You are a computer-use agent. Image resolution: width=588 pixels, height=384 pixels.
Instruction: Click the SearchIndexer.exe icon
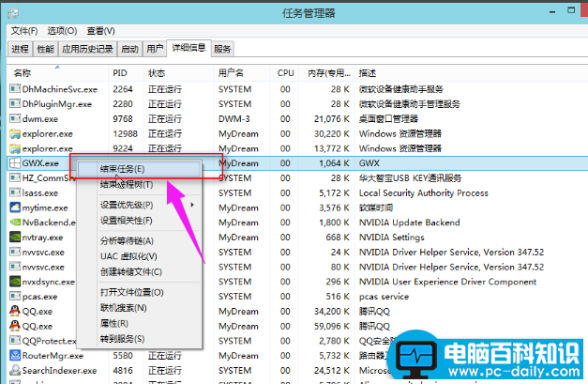coord(15,370)
